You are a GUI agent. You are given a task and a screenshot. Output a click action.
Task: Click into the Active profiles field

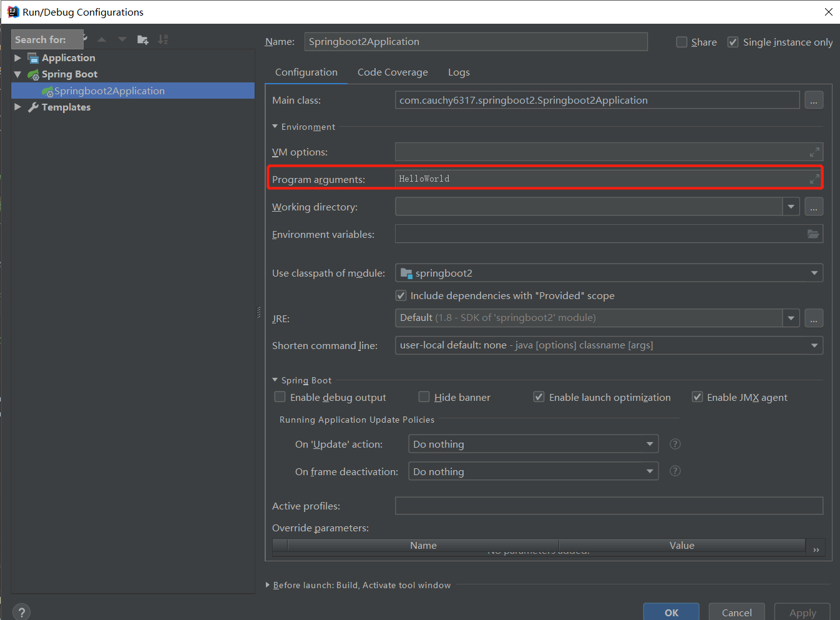click(608, 506)
